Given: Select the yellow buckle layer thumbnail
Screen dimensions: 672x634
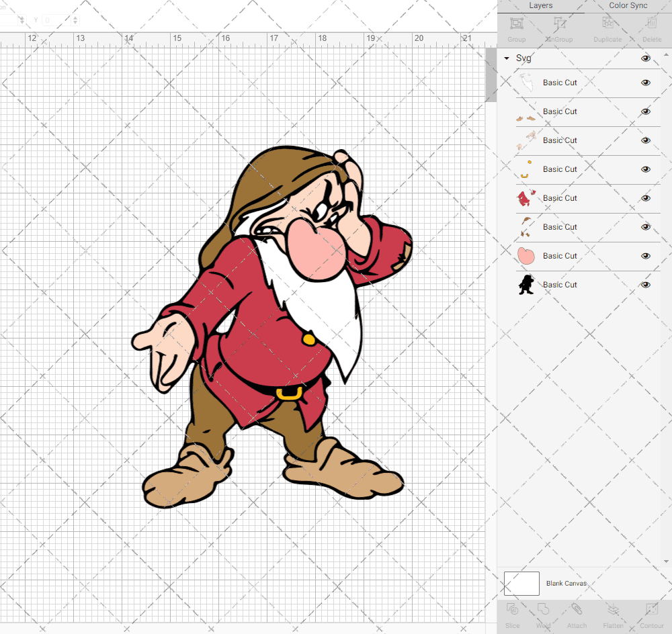Looking at the screenshot, I should click(526, 169).
